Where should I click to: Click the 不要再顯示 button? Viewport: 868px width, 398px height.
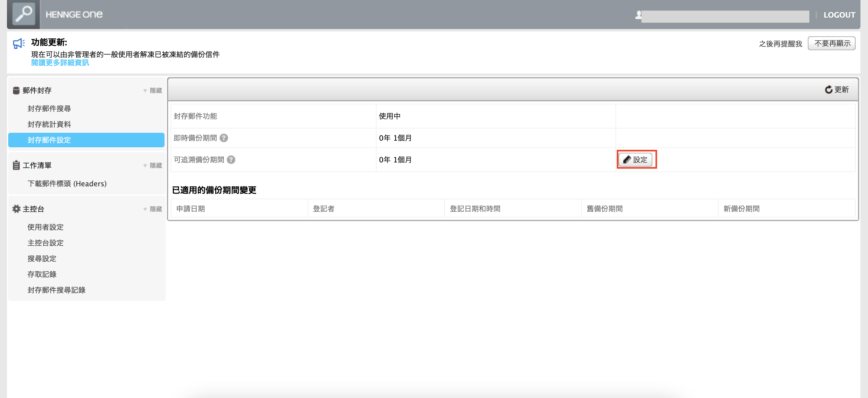click(x=832, y=43)
